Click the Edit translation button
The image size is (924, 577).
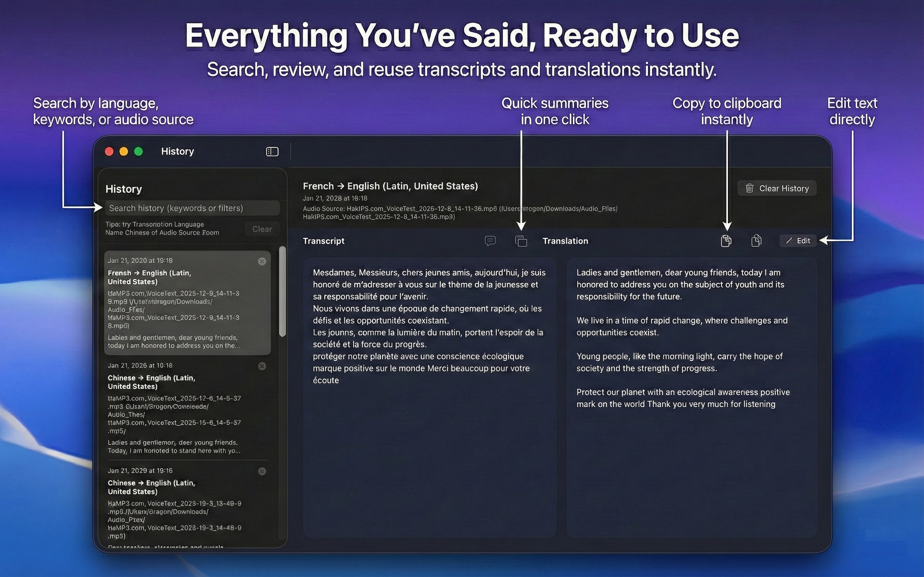(x=798, y=241)
